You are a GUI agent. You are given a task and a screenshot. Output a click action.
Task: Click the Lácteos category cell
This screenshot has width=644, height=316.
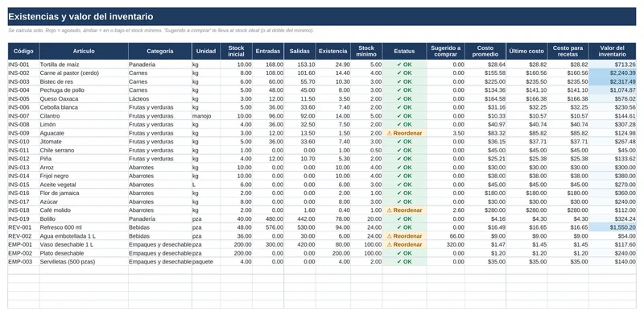pos(159,98)
